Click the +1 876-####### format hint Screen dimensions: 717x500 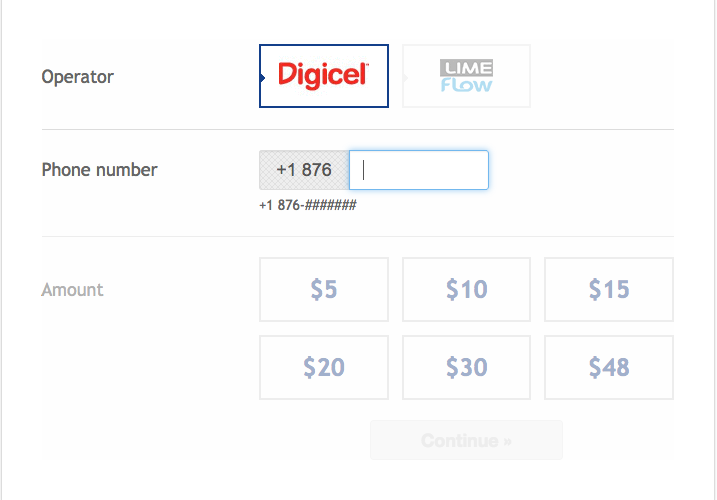(308, 205)
